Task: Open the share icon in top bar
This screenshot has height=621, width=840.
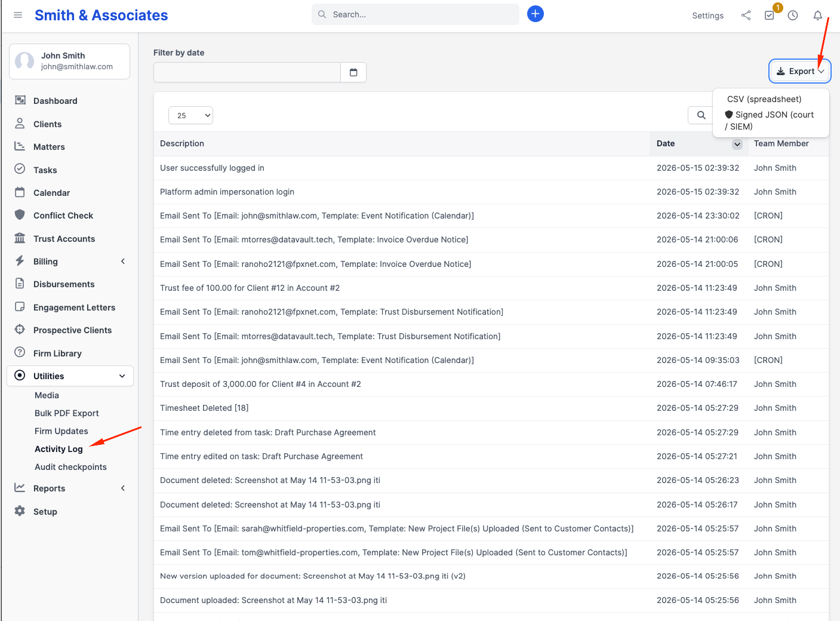Action: click(x=746, y=16)
